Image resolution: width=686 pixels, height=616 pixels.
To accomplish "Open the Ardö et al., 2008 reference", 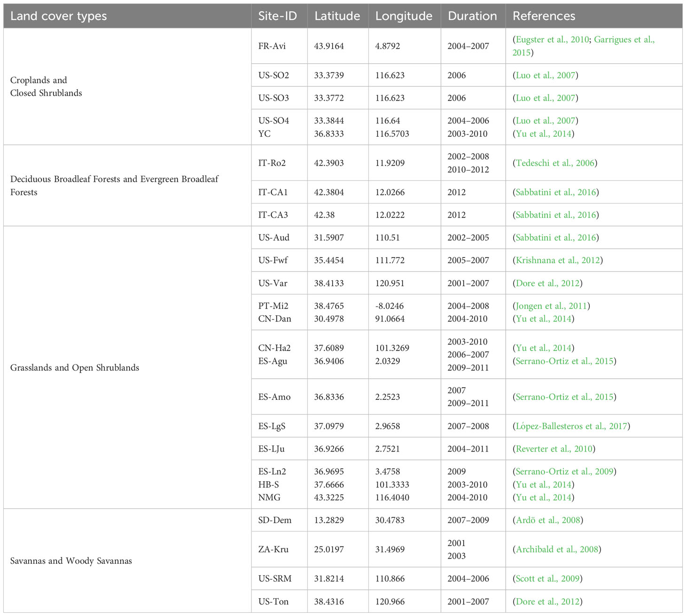I will coord(548,520).
